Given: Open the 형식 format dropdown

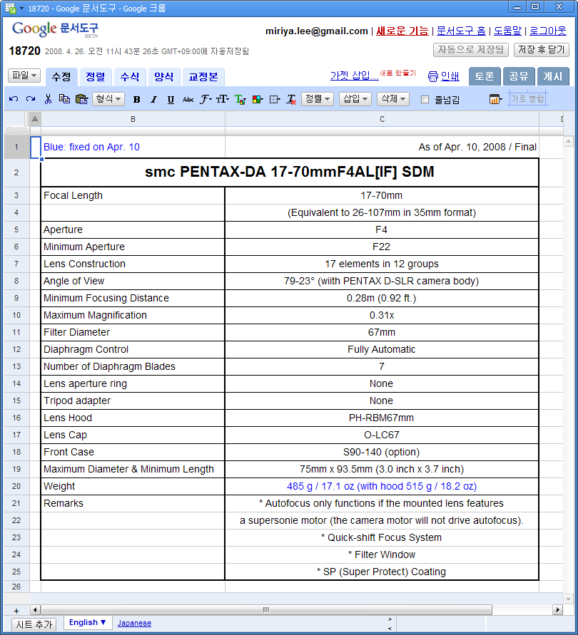Looking at the screenshot, I should tap(108, 99).
